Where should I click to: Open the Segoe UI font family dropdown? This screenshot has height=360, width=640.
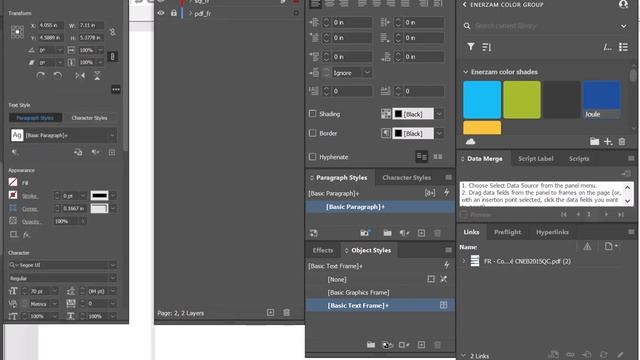[x=113, y=265]
